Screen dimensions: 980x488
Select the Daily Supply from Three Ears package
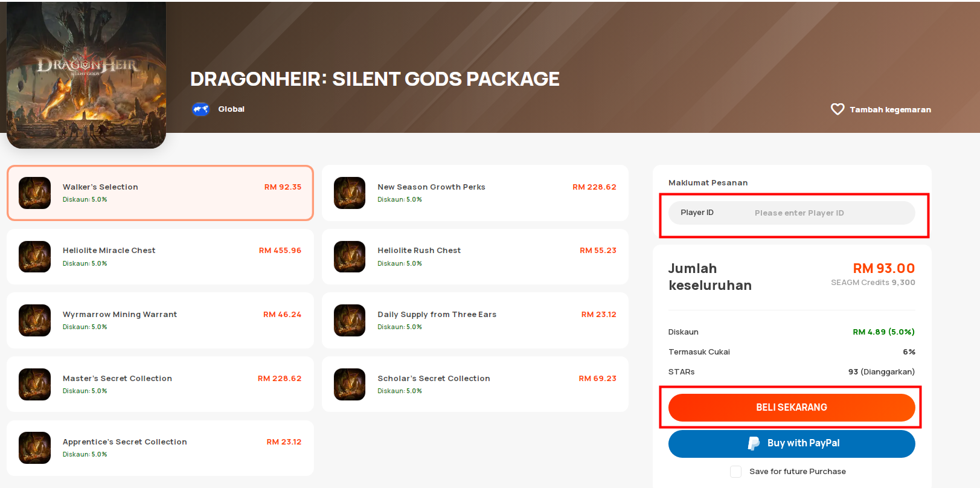(x=475, y=321)
